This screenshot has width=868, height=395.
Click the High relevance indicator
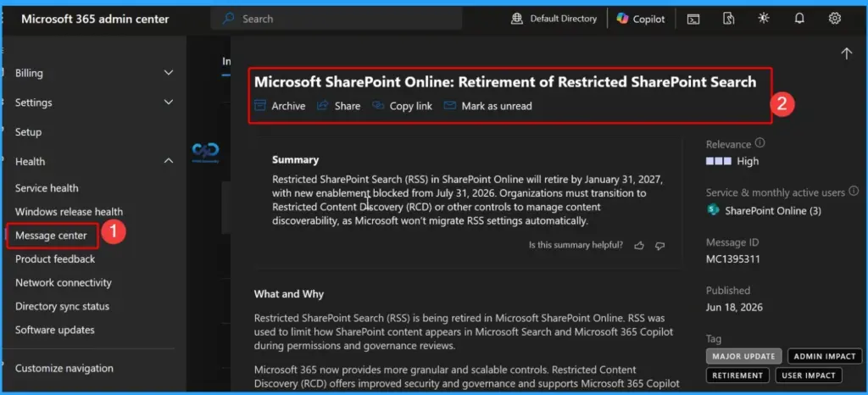732,162
